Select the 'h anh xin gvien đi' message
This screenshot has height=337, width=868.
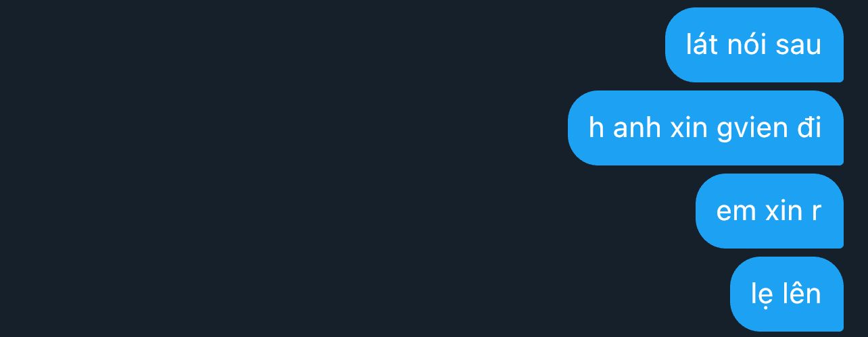click(x=706, y=128)
